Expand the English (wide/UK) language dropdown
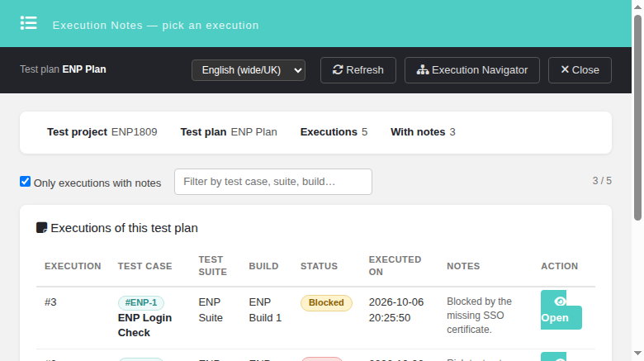Screen dimensions: 644x361 249,70
